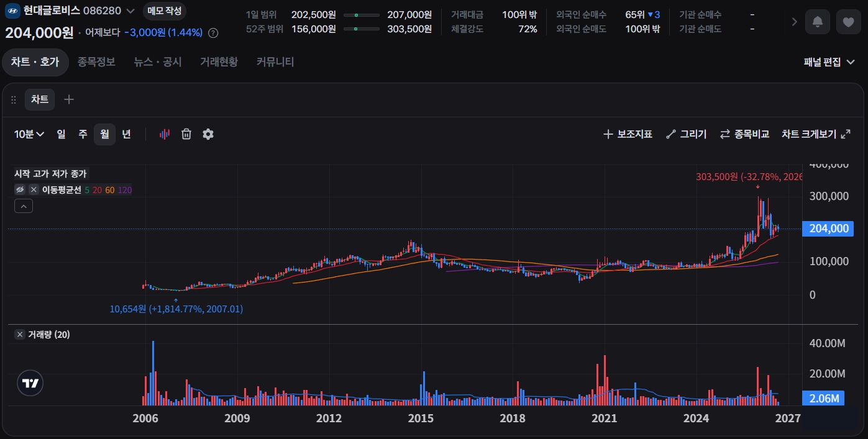The image size is (868, 439).
Task: Add a new panel tab with plus
Action: (x=69, y=99)
